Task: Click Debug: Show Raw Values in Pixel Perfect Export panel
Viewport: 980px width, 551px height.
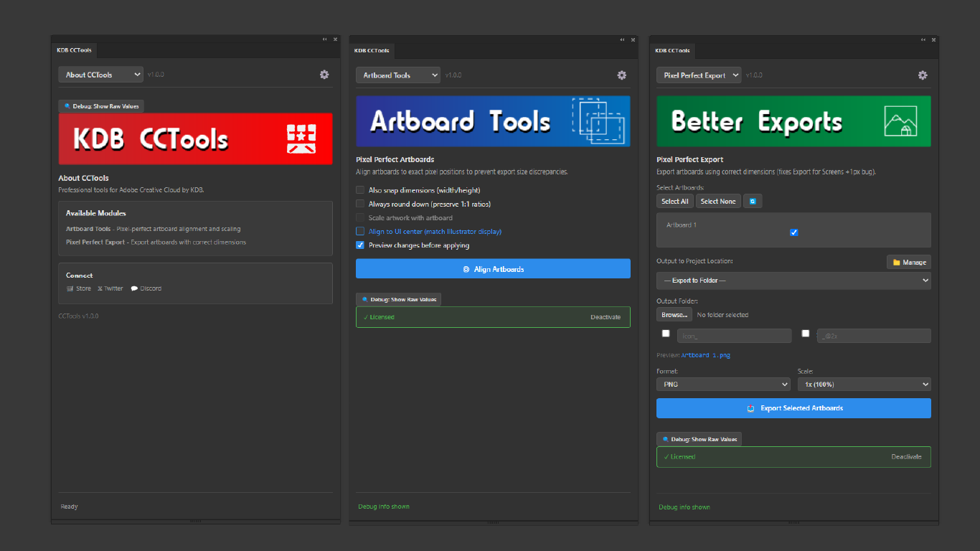Action: (699, 439)
